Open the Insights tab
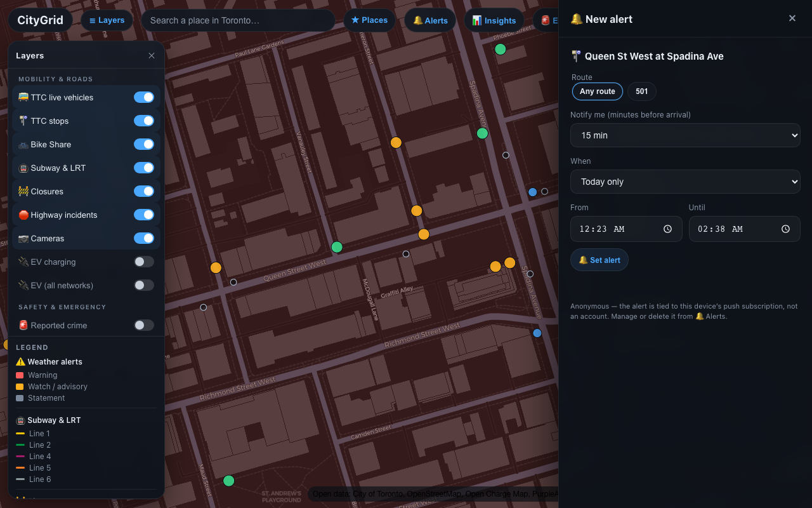The image size is (812, 508). [x=494, y=20]
